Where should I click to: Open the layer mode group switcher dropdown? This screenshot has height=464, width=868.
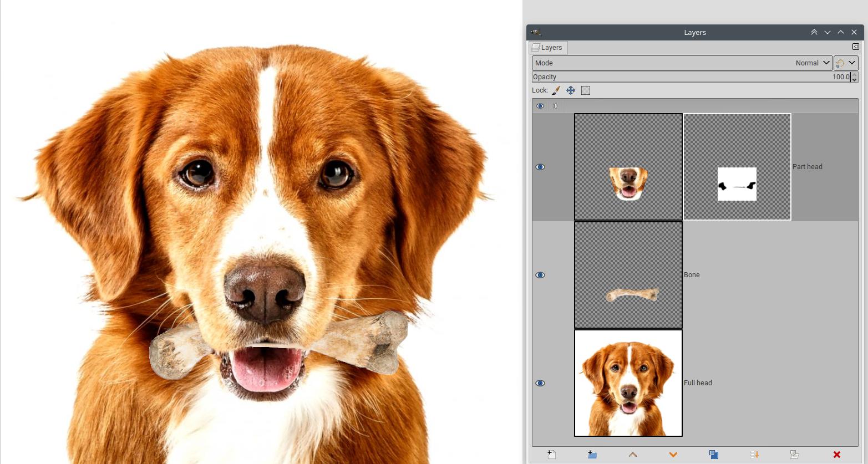pyautogui.click(x=846, y=63)
